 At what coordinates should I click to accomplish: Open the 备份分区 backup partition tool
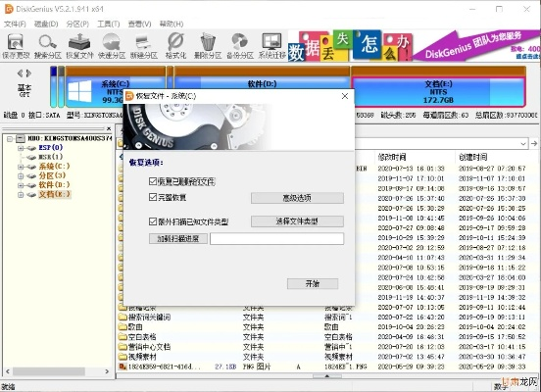pos(240,46)
